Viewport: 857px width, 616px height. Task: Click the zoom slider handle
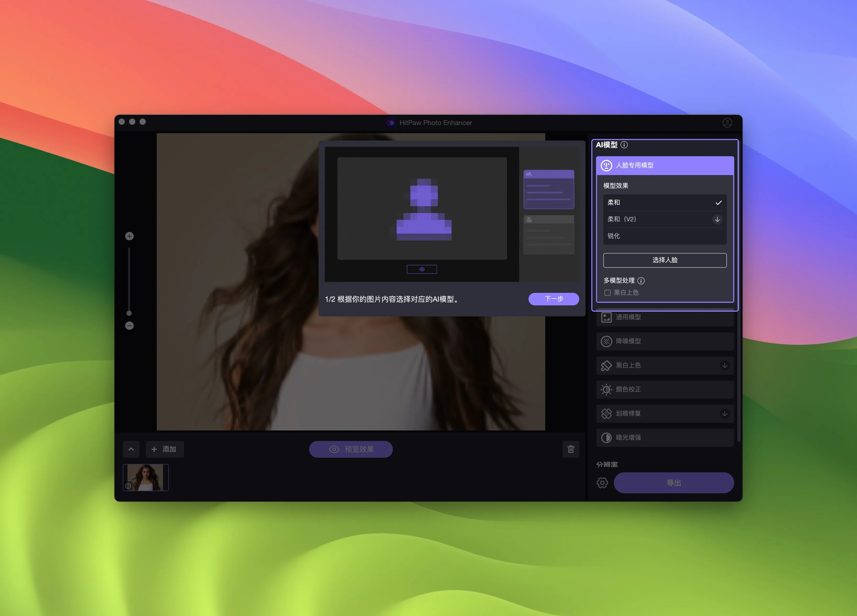pyautogui.click(x=129, y=313)
